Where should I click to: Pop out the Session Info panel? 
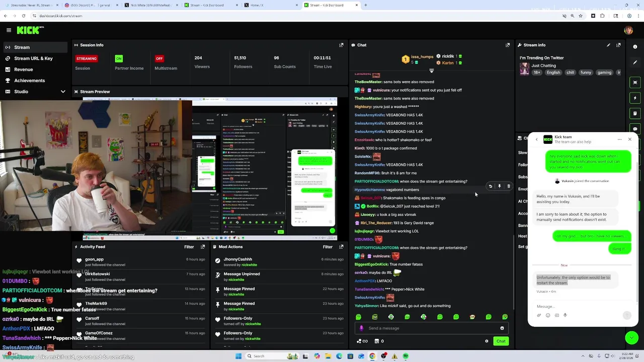click(x=341, y=45)
